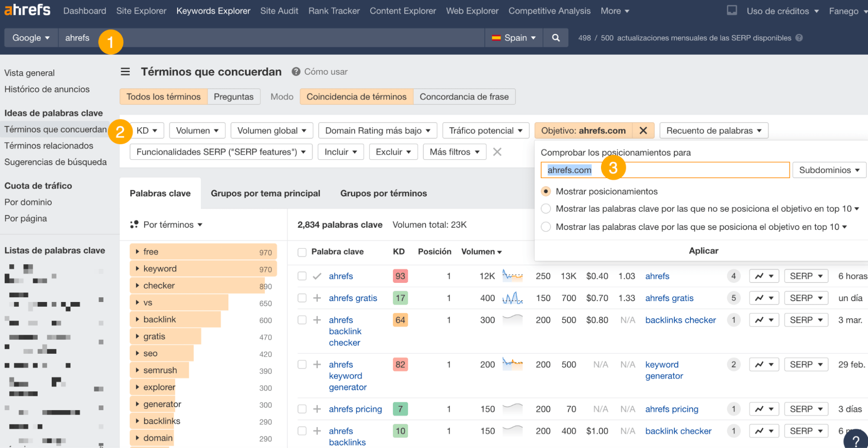The image size is (868, 448).
Task: Click the SERP updates info icon
Action: point(799,38)
